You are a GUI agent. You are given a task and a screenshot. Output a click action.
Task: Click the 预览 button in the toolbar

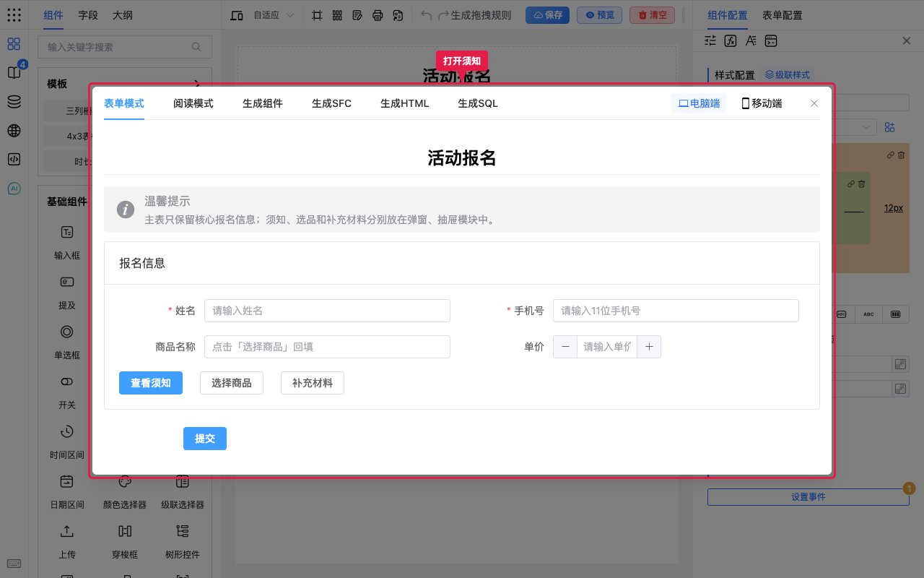[599, 15]
